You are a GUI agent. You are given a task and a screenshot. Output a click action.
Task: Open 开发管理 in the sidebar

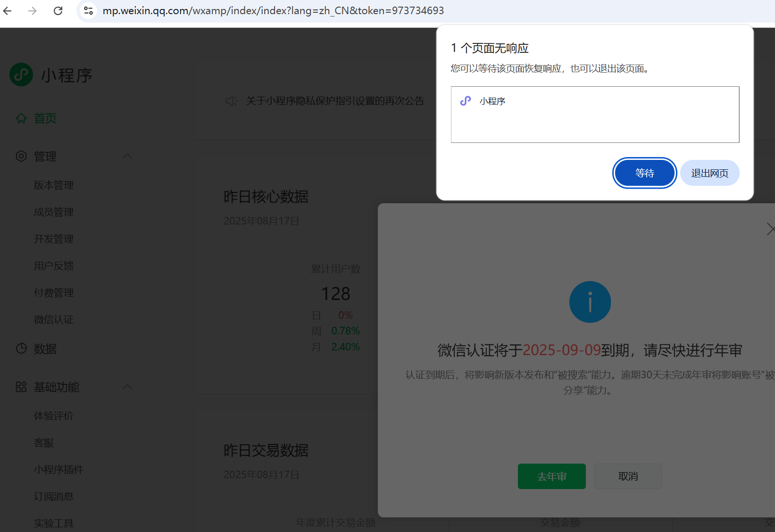[54, 239]
